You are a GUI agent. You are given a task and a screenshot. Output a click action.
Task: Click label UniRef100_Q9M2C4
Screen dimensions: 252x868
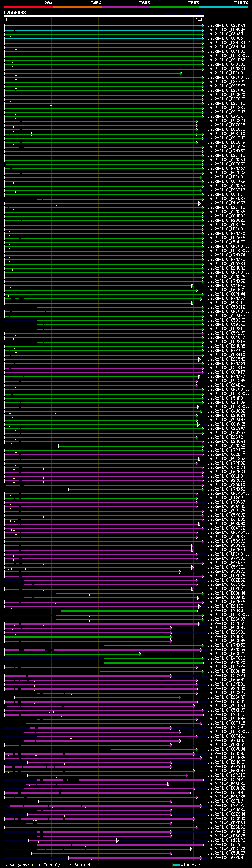pyautogui.click(x=226, y=69)
